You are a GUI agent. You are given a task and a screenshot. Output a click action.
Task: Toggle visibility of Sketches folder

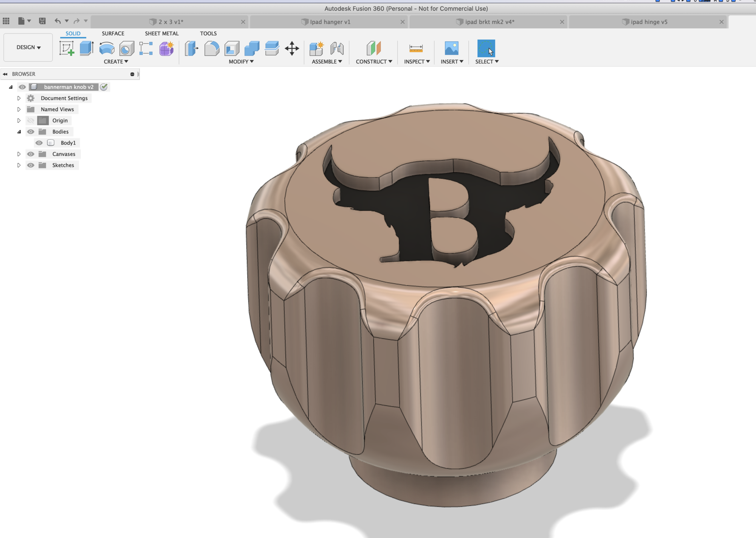pos(31,165)
